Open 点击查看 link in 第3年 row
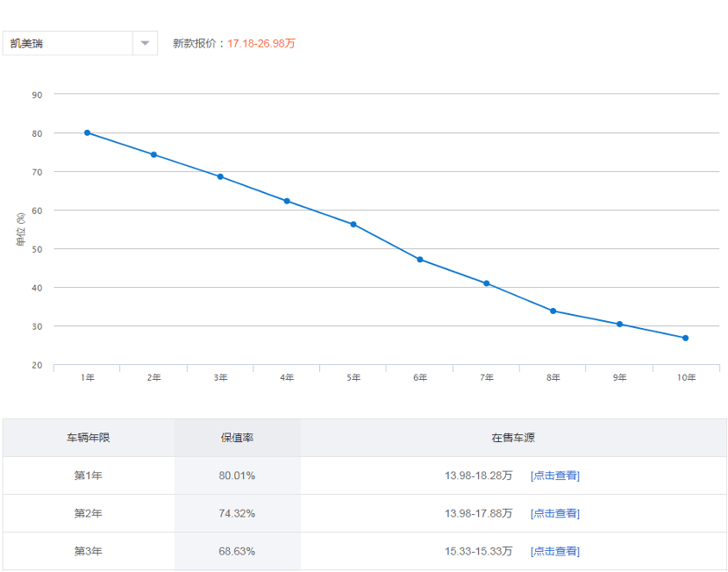Image resolution: width=728 pixels, height=572 pixels. tap(555, 551)
